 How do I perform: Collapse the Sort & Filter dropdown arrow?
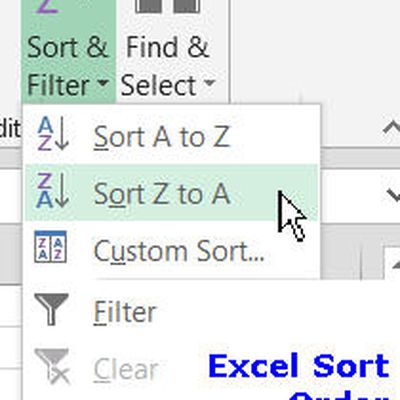point(103,82)
